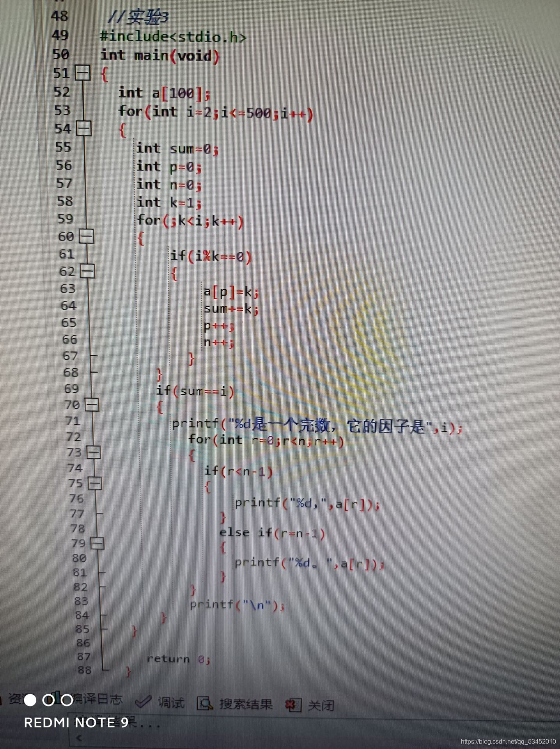
Task: Click line number 59 in the gutter
Action: click(x=66, y=219)
